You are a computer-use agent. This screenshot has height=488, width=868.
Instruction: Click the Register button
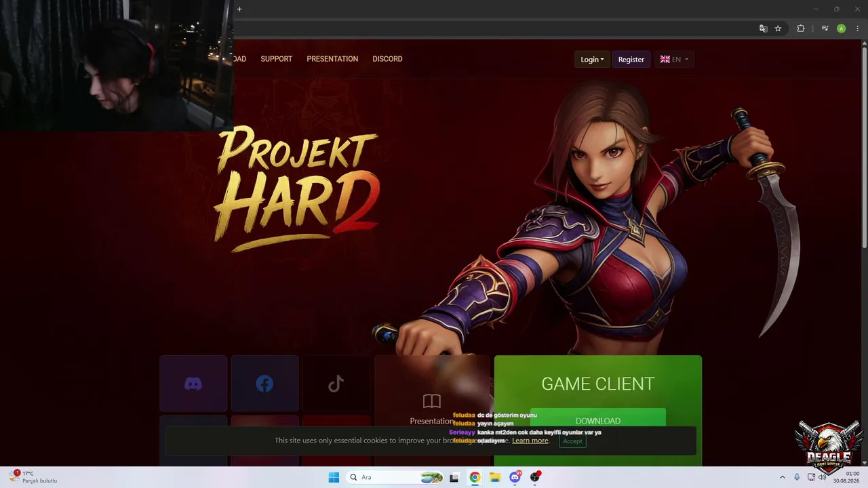[x=631, y=60]
